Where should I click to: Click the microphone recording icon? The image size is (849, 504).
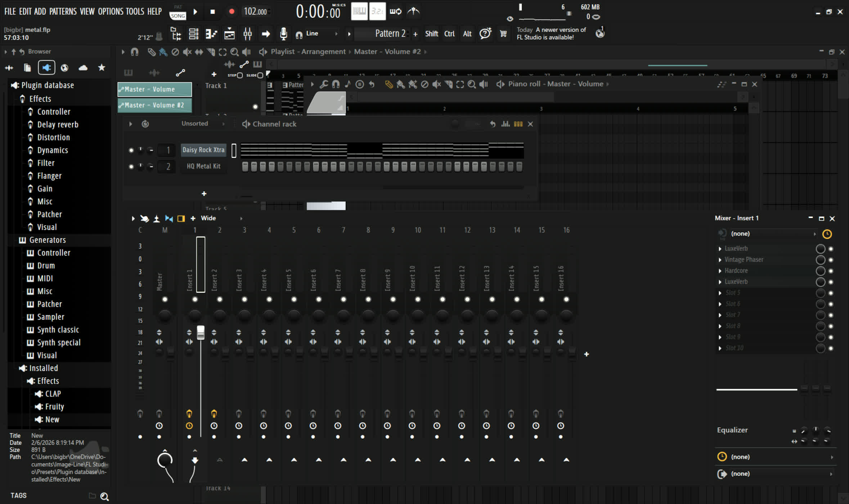[x=283, y=33]
